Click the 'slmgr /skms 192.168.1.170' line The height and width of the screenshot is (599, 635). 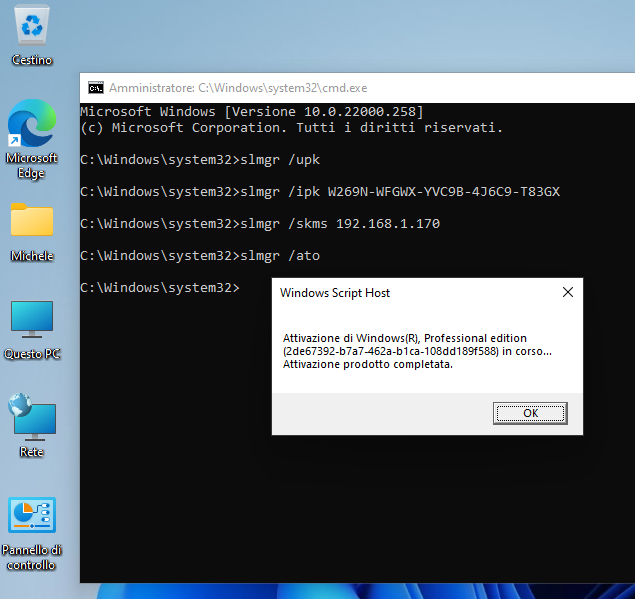tap(260, 224)
